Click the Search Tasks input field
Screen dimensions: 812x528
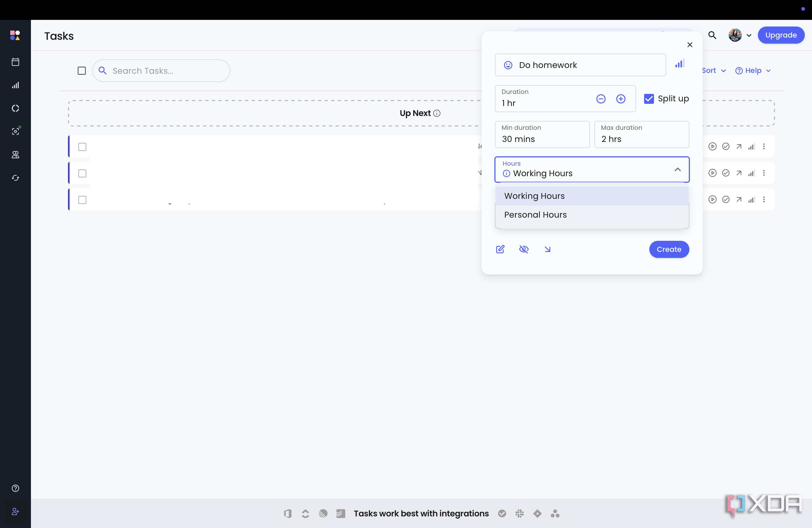[x=161, y=71]
